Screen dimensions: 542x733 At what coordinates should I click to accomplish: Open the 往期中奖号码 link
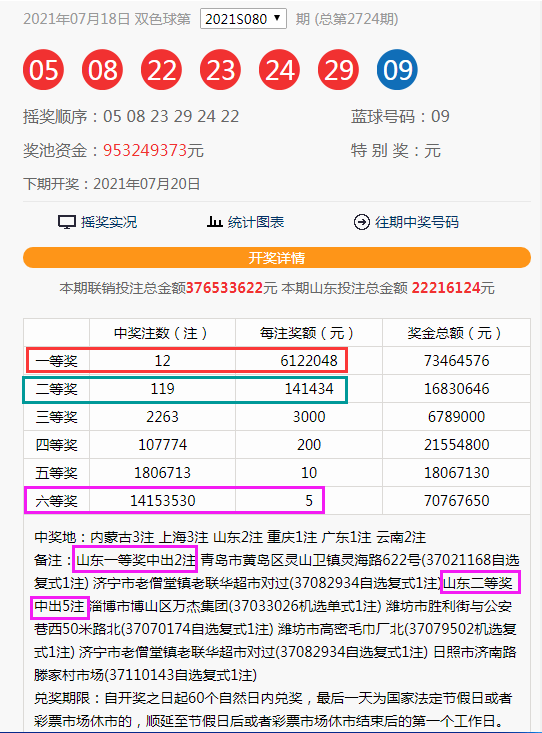click(417, 222)
